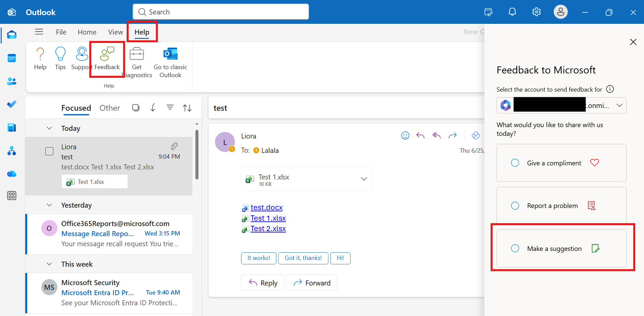Viewport: 644px width, 316px height.
Task: Toggle the navigation pane hamburger menu
Action: click(x=39, y=32)
